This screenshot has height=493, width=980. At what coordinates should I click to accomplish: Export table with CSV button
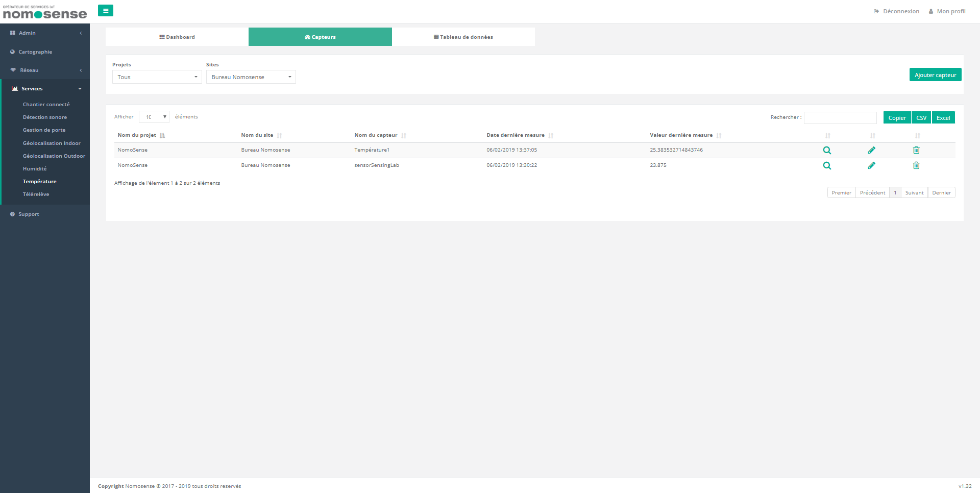[x=921, y=118]
